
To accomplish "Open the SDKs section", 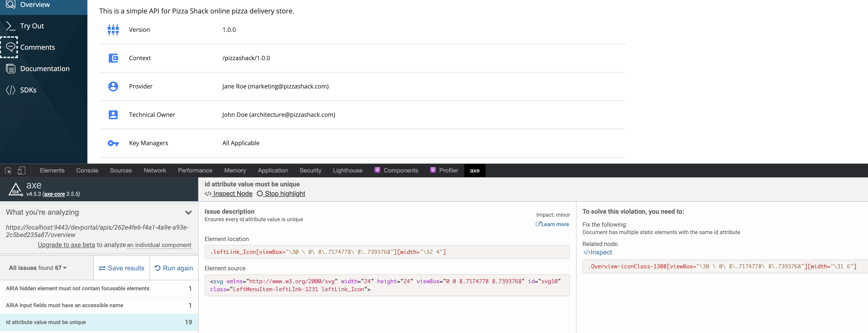I will tap(28, 90).
